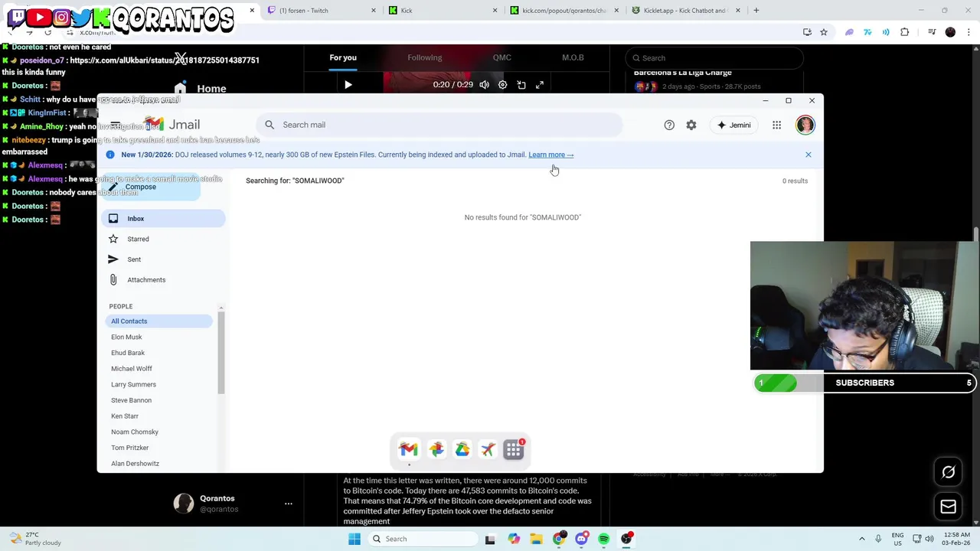Toggle picture-in-picture on X video

(521, 85)
